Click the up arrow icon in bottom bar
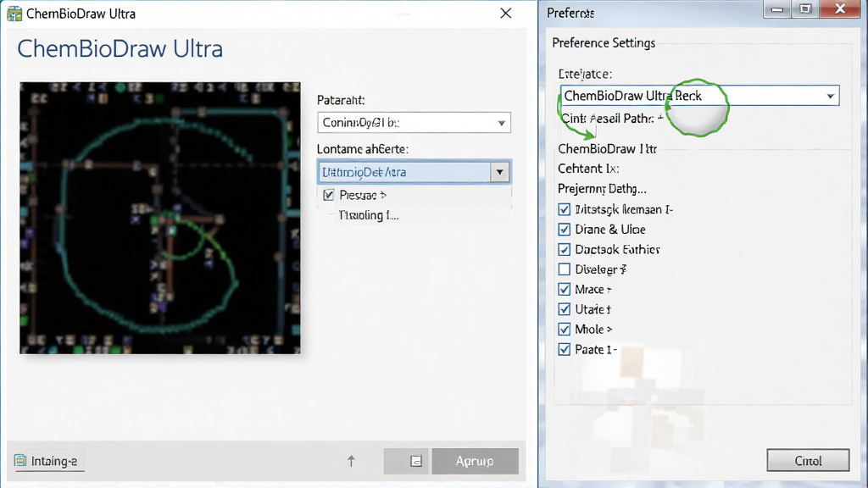This screenshot has height=488, width=868. pyautogui.click(x=351, y=461)
